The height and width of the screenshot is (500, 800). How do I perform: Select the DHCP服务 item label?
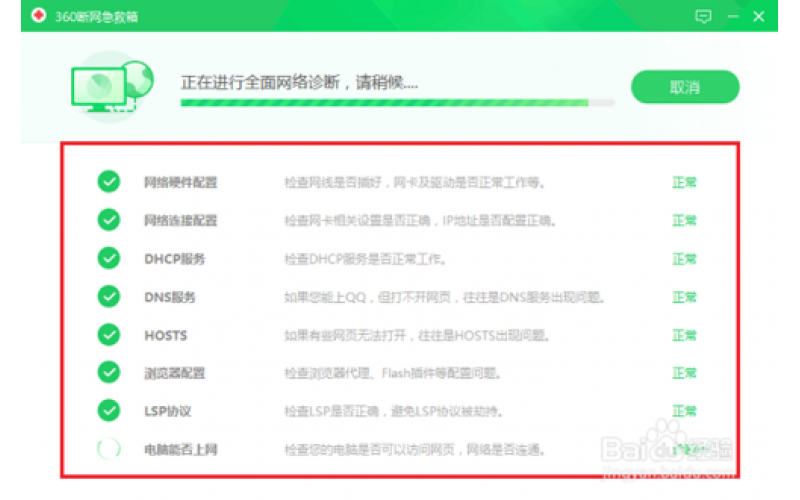tap(174, 259)
